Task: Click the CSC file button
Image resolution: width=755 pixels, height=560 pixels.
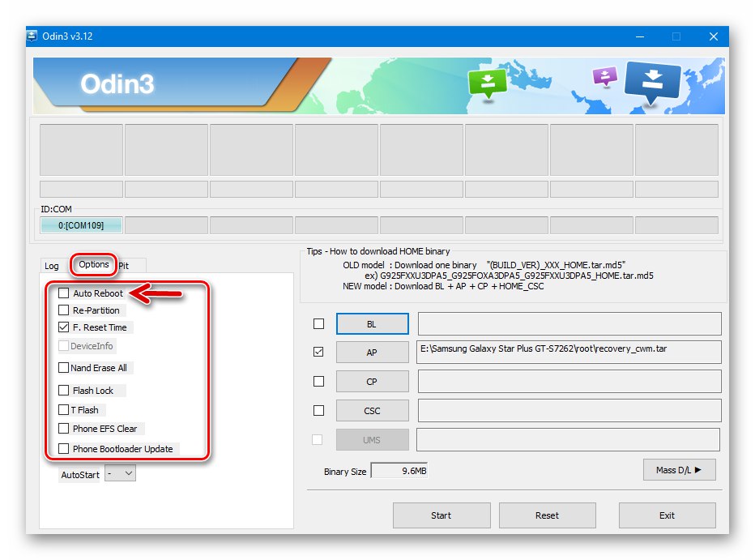Action: pos(372,411)
